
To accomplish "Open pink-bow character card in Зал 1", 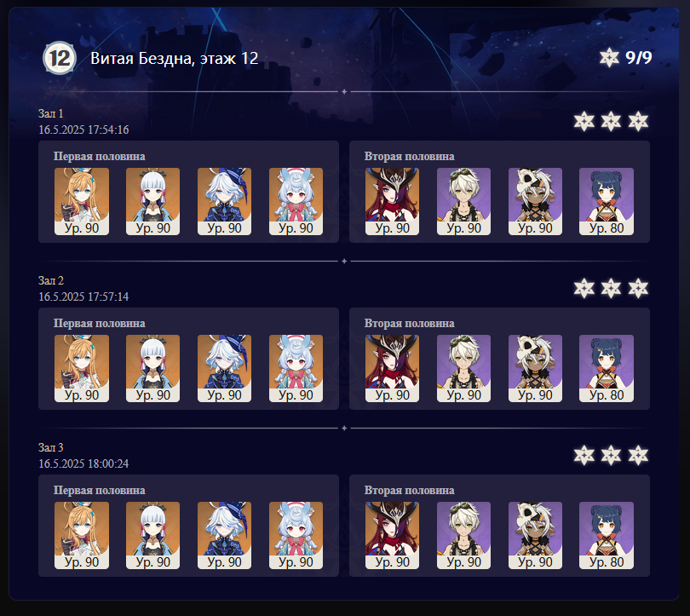I will (296, 201).
